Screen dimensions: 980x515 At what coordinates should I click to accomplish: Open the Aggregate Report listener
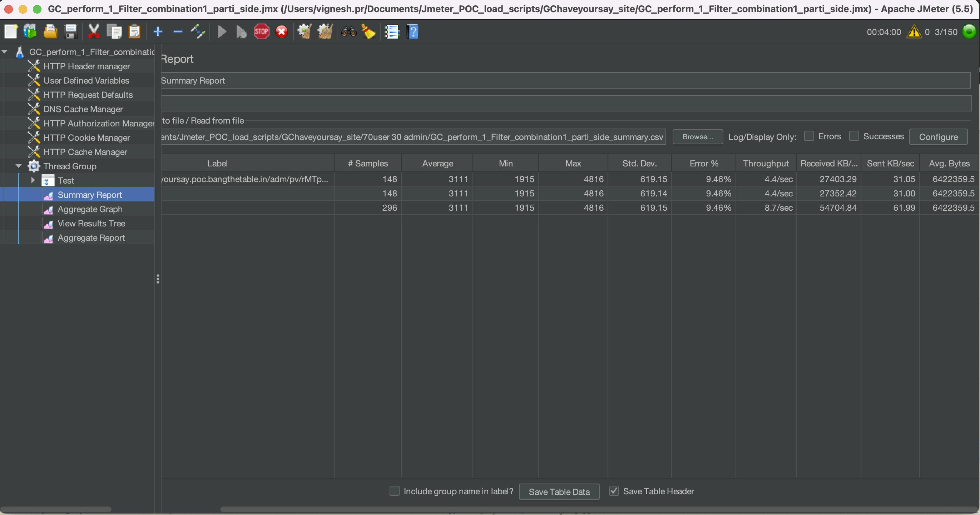point(91,237)
